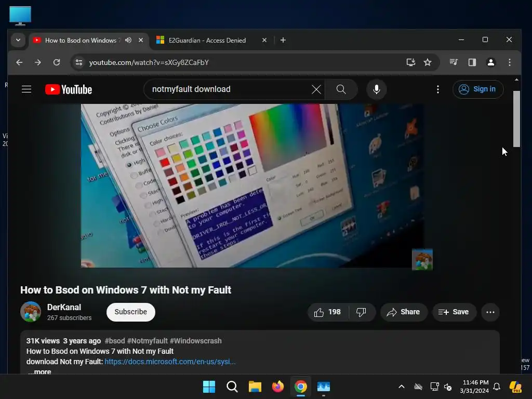This screenshot has width=532, height=399.
Task: Go back in browser history
Action: click(19, 62)
